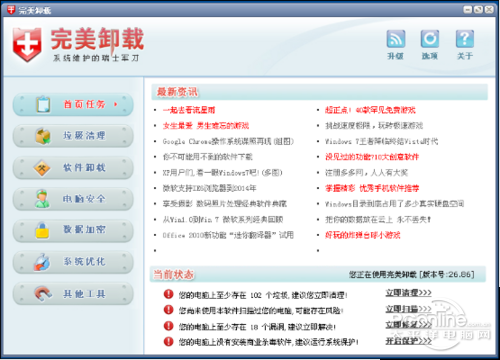This screenshot has height=360, width=500.
Task: Open 享受摄影 数码照片处理 news item
Action: tap(225, 204)
